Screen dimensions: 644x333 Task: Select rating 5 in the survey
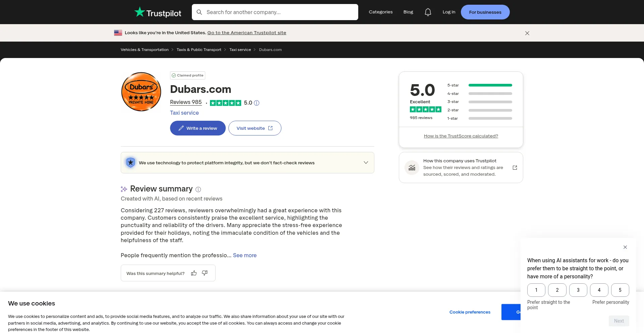(620, 290)
